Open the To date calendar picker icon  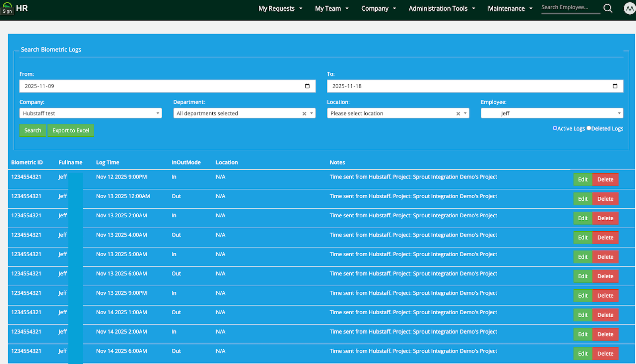pos(615,86)
